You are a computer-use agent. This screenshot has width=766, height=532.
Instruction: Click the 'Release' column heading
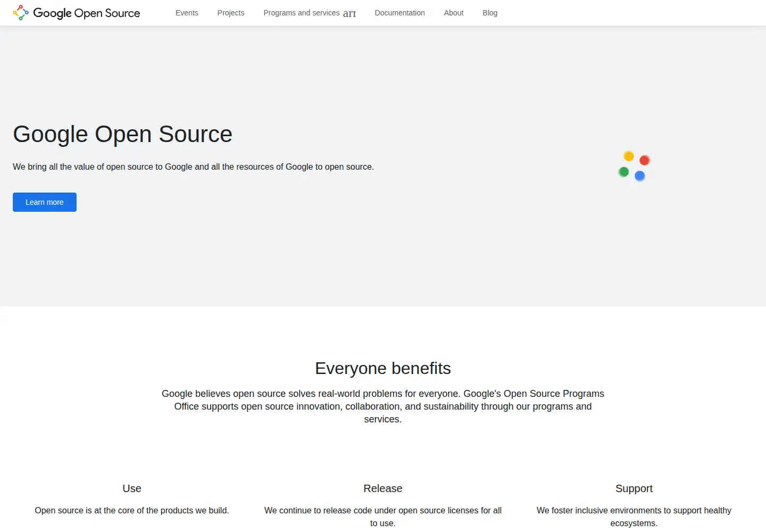[x=383, y=488]
